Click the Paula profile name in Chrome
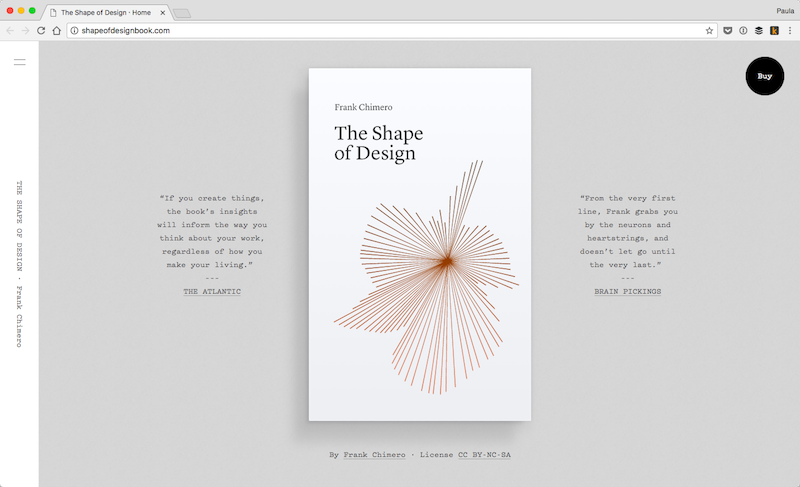 pyautogui.click(x=785, y=11)
